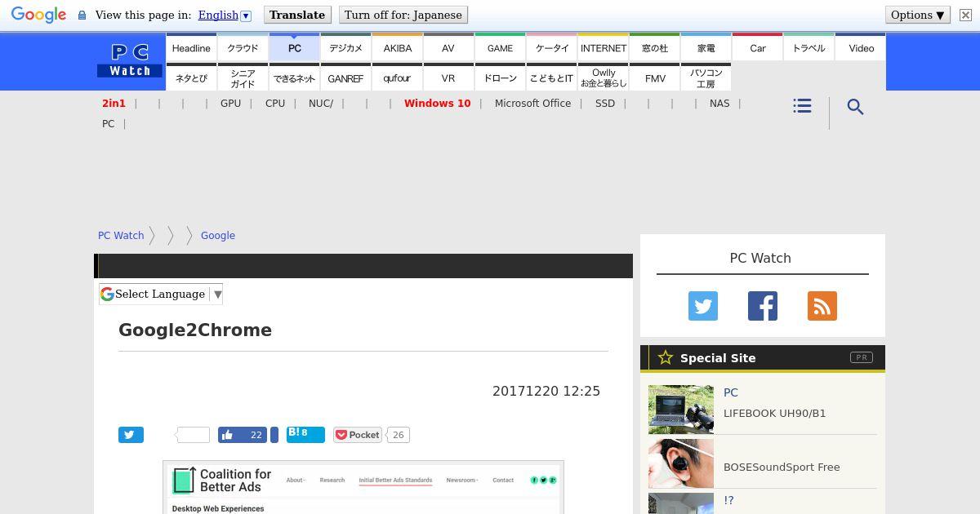Image resolution: width=980 pixels, height=514 pixels.
Task: Open the できるネット tab
Action: (294, 78)
